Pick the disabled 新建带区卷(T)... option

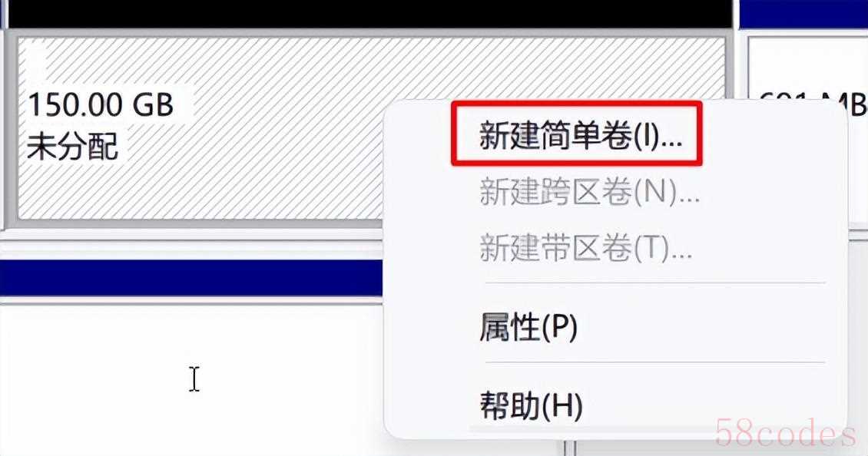(585, 248)
